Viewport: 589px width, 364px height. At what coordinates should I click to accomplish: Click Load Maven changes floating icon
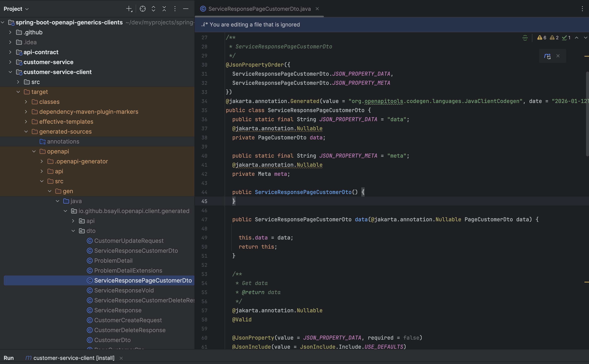click(547, 56)
